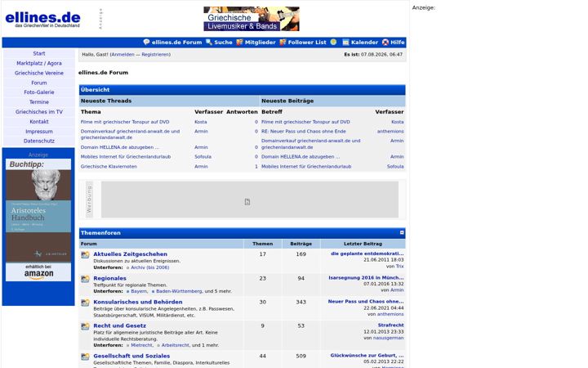Open thread Griechische Klaviernoten in Neueste Threads
The height and width of the screenshot is (368, 588).
tap(109, 166)
